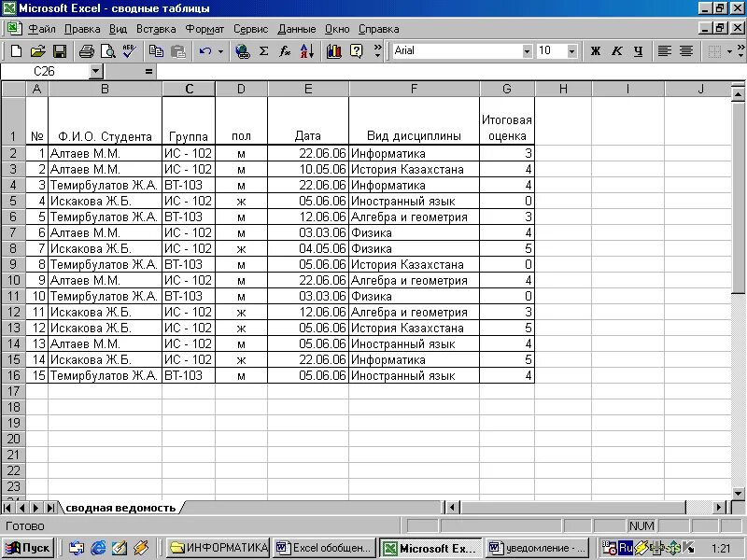Open Internet Explorer from quick launch
The image size is (747, 560).
98,548
